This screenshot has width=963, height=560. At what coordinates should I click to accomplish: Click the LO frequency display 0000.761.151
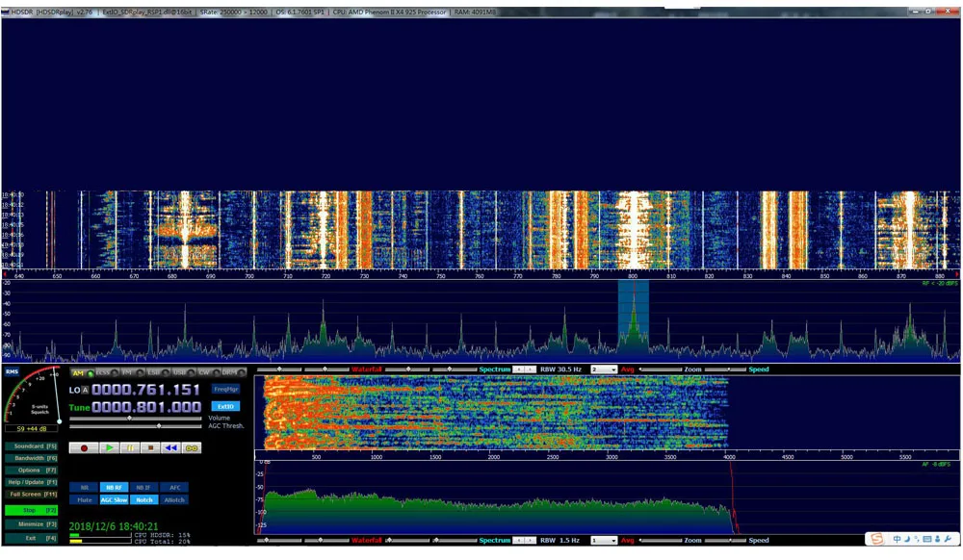click(146, 390)
